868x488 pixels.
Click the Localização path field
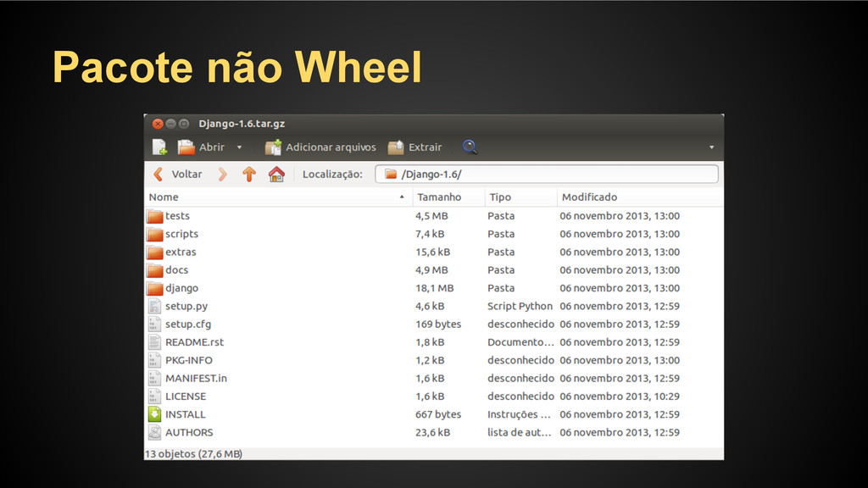pyautogui.click(x=547, y=175)
